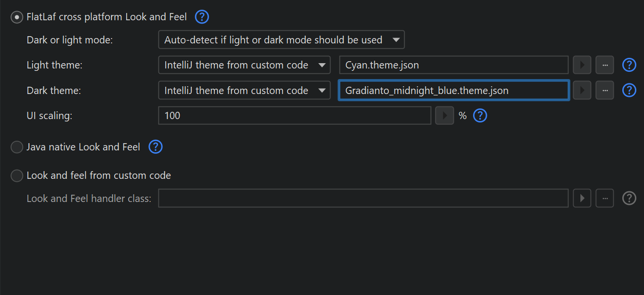This screenshot has width=644, height=295.
Task: Expand the Dark theme type dropdown
Action: (x=244, y=90)
